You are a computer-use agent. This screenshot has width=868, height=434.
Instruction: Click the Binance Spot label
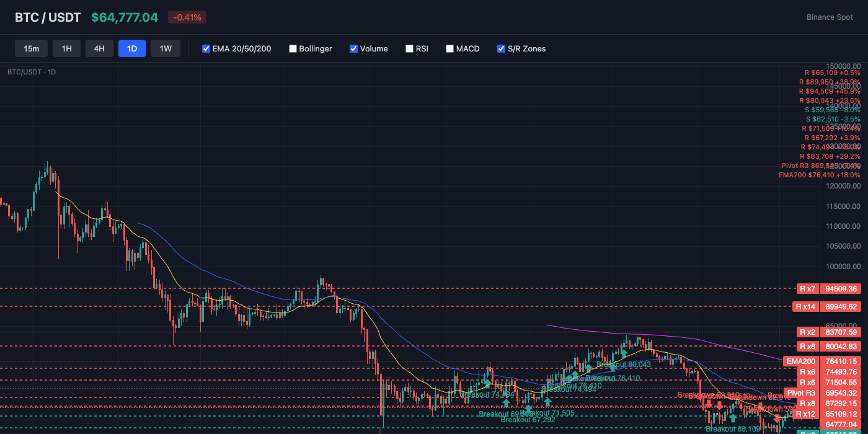tap(830, 17)
